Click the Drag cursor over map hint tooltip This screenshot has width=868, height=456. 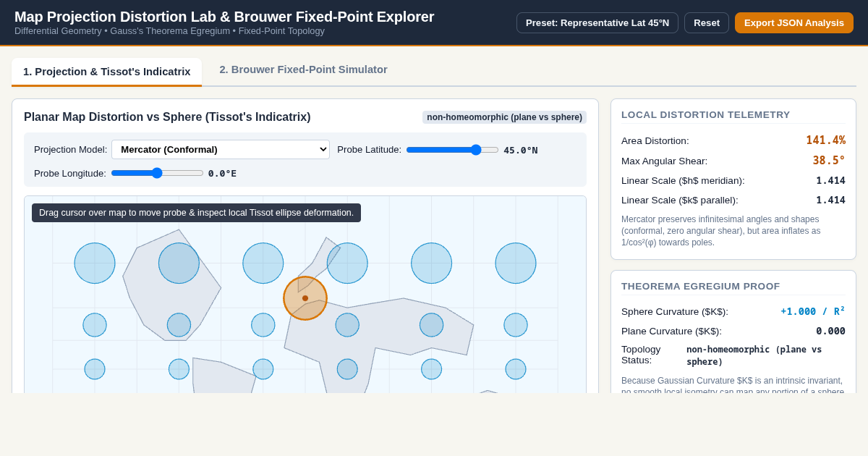[196, 213]
